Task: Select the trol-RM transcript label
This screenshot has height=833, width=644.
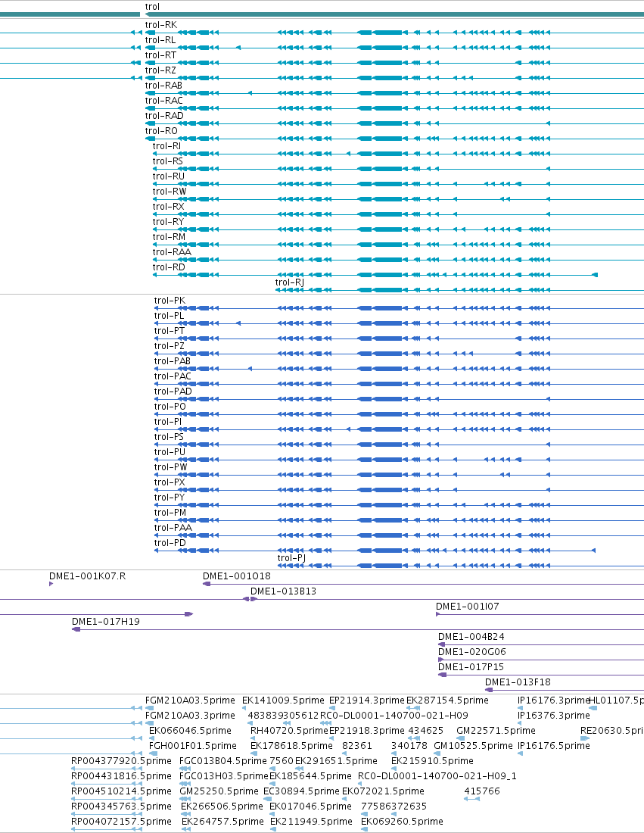Action: pyautogui.click(x=170, y=237)
